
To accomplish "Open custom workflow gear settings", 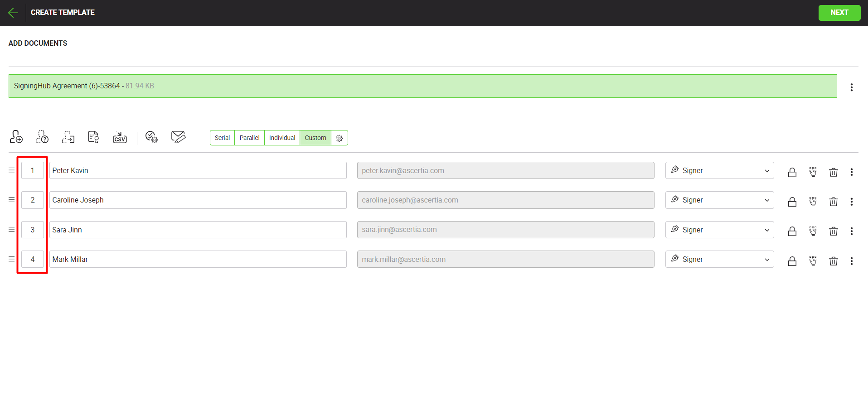I will pos(339,138).
